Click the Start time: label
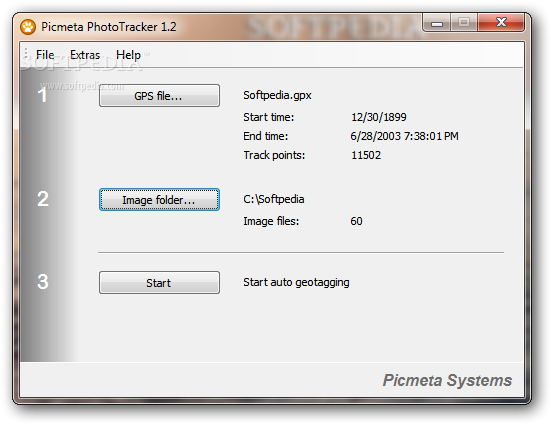Viewport: 552px width, 425px height. pos(268,117)
